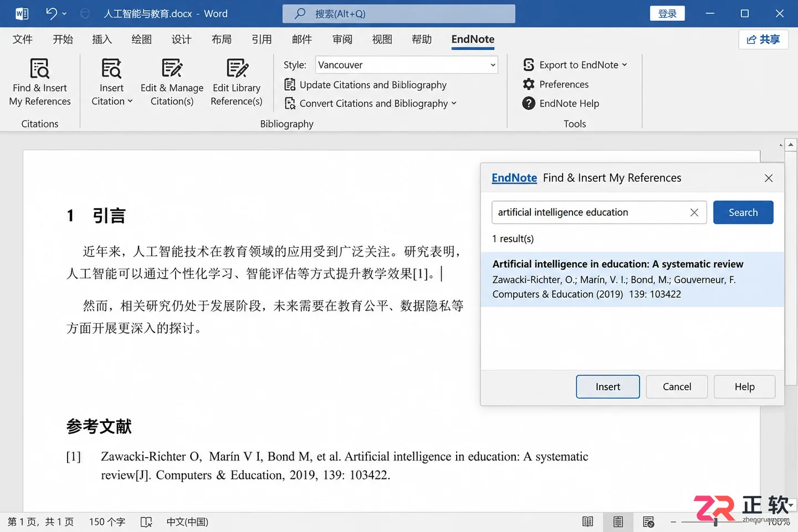Click the zoom slider in status bar

[x=716, y=522]
